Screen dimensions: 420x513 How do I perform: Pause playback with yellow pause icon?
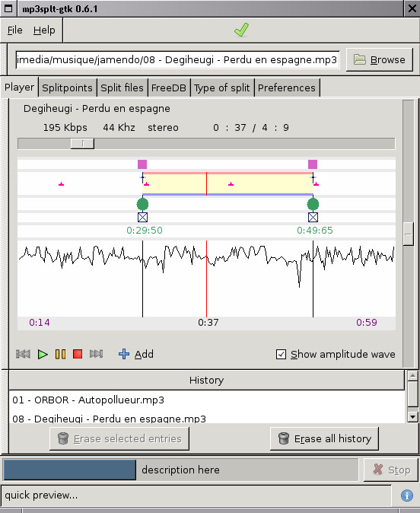60,354
